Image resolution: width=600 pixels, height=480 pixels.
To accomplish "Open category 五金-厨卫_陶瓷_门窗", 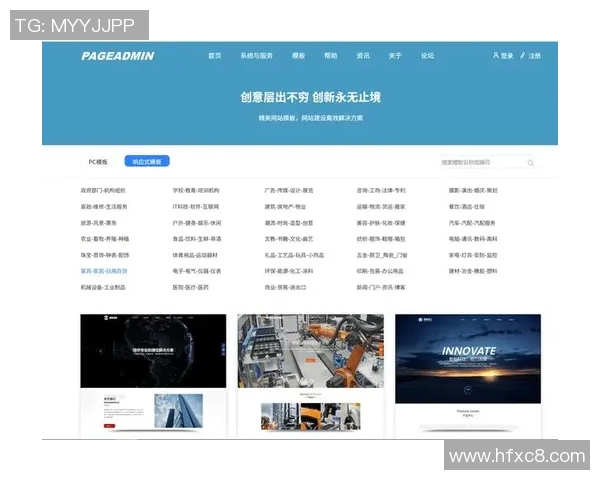I will [382, 255].
